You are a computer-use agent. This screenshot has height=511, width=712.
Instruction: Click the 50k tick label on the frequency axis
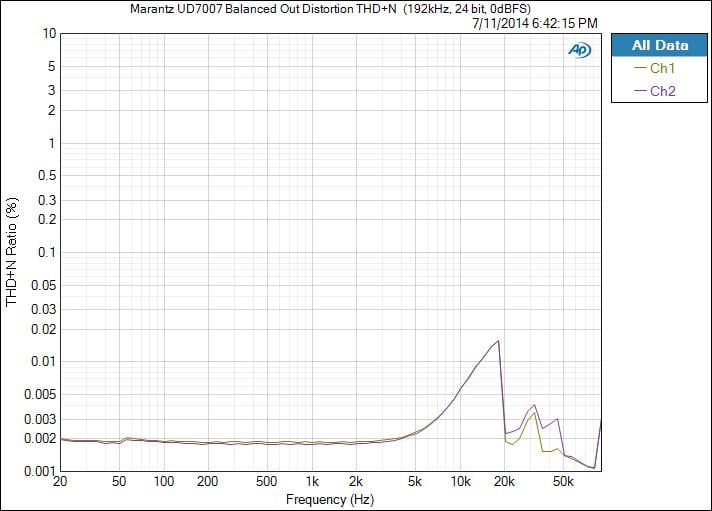pos(563,482)
